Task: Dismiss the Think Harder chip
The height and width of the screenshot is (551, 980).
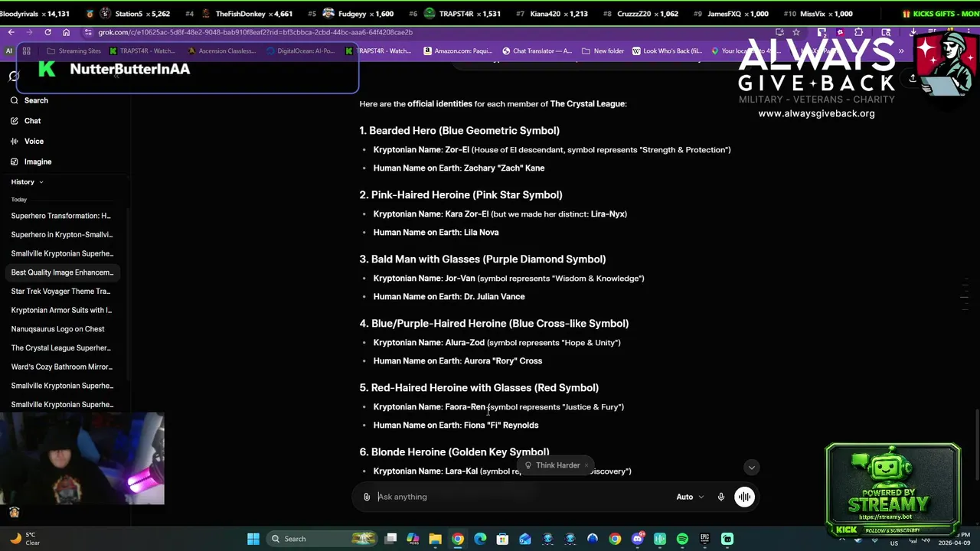Action: pyautogui.click(x=586, y=465)
